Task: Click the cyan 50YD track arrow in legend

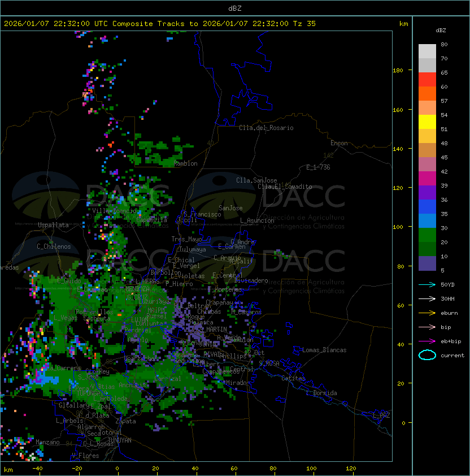Action: tap(427, 284)
